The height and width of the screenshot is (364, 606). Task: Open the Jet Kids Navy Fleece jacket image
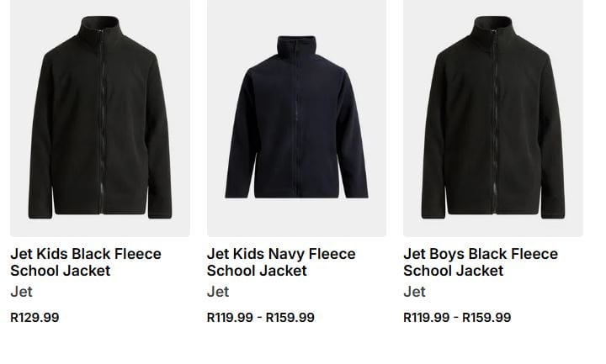(296, 118)
